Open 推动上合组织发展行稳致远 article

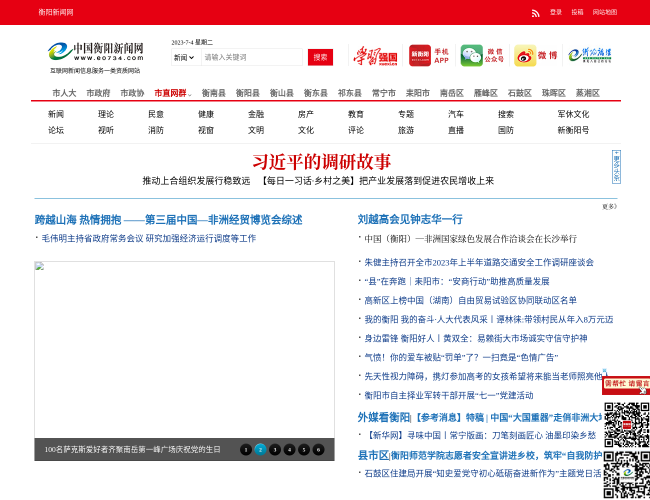(x=196, y=181)
